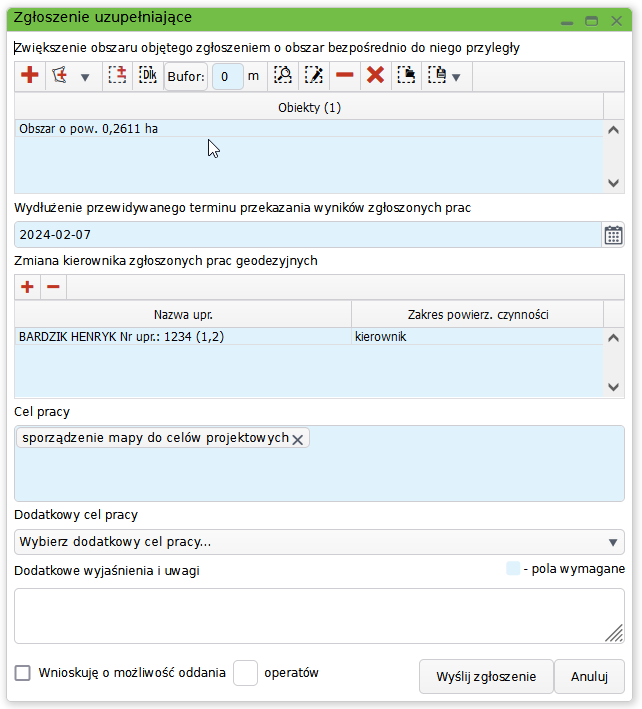
Task: Open the calendar date picker
Action: tap(613, 235)
